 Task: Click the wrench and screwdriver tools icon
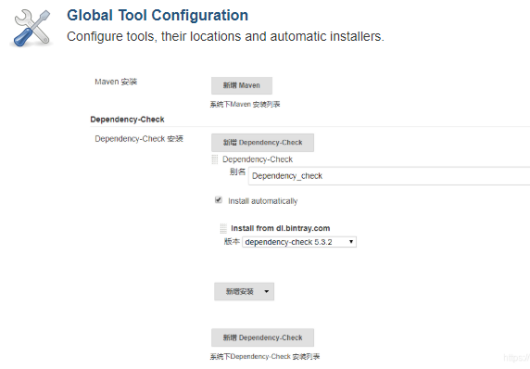[x=32, y=28]
